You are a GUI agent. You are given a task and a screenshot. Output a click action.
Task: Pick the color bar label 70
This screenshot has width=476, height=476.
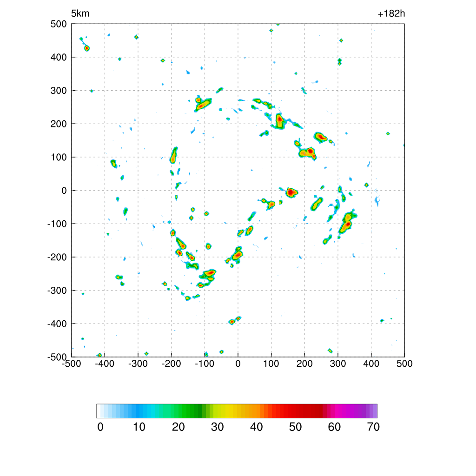click(373, 427)
